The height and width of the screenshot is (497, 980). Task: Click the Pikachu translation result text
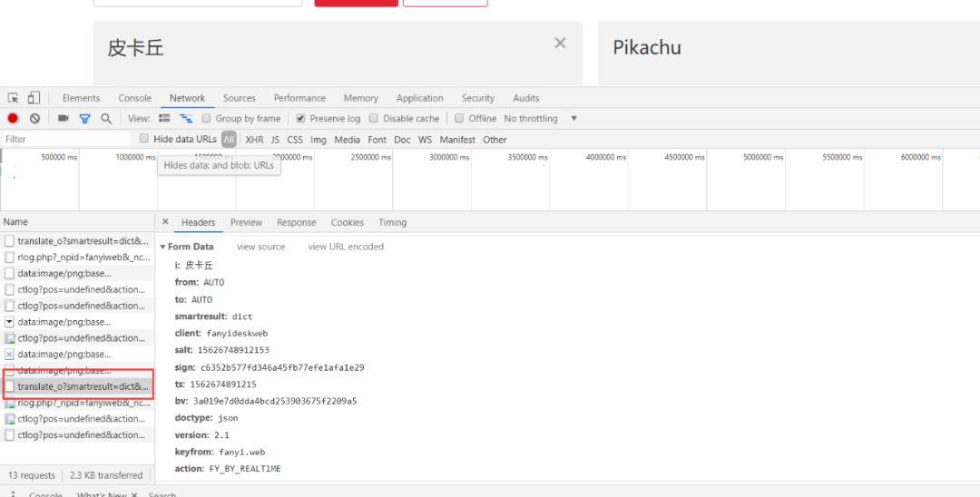pyautogui.click(x=647, y=47)
